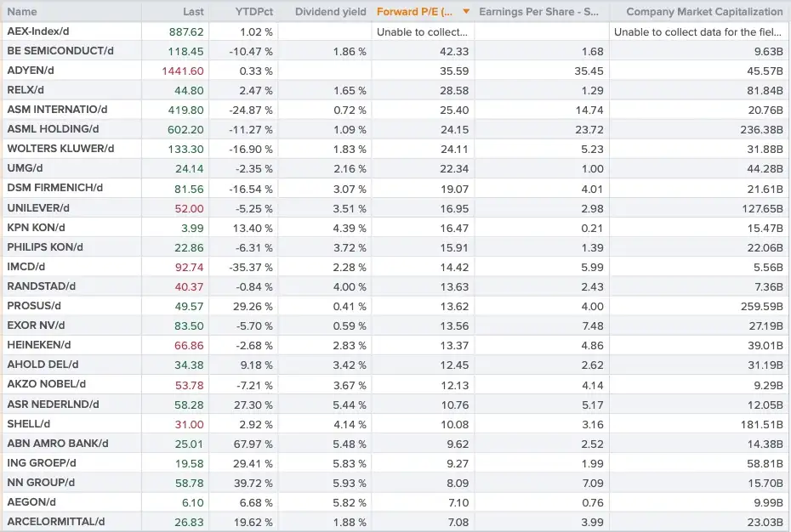The width and height of the screenshot is (791, 532).
Task: Click BE SEMICONDUCT forward P/E 42.33
Action: coord(454,52)
